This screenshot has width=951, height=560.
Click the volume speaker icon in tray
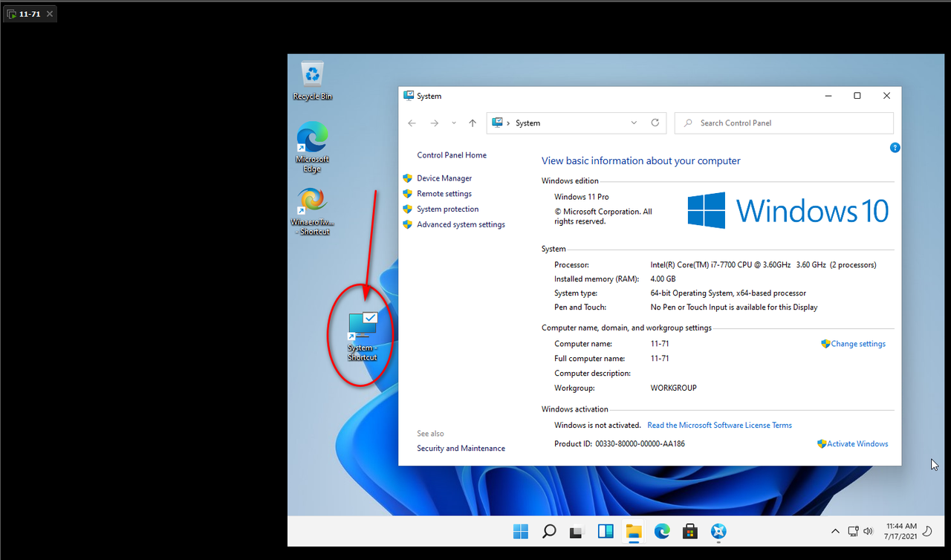point(869,531)
